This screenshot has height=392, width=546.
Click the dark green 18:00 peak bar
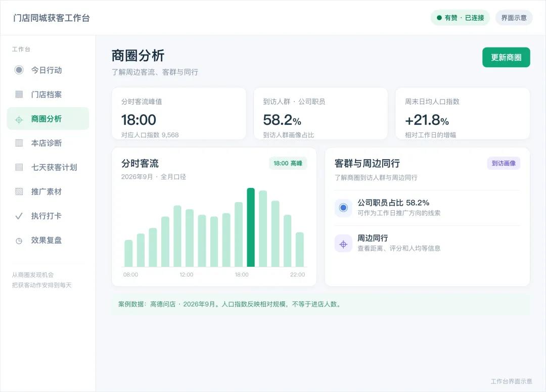(x=251, y=227)
